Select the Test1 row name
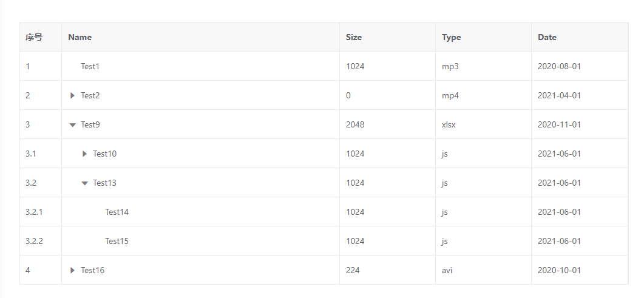Viewport: 644px width, 298px height. pos(90,66)
